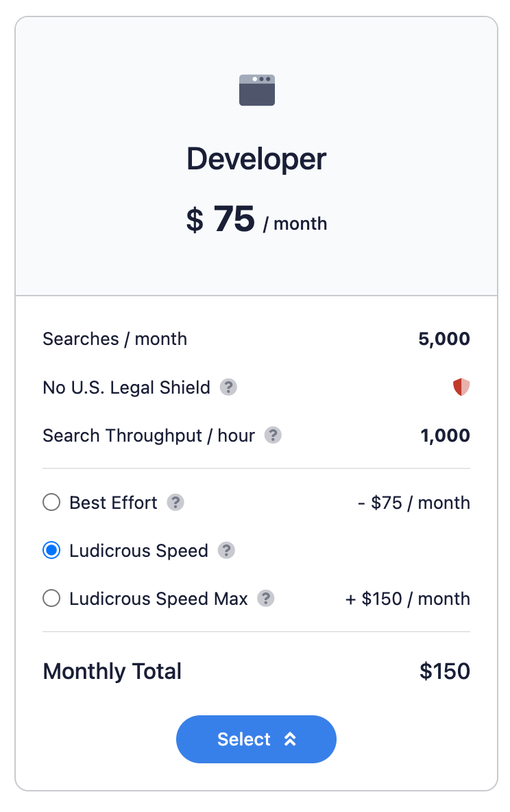Screen dimensions: 510x812
Task: Click the red U.S. Legal Shield icon
Action: pos(461,387)
